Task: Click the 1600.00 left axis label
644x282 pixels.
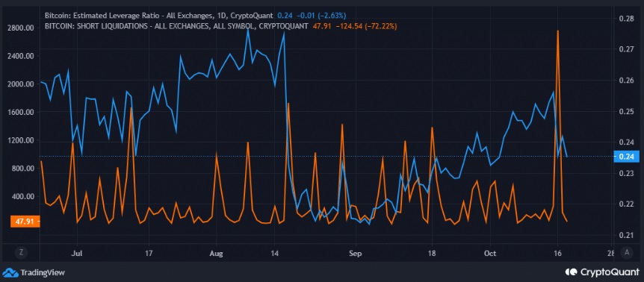Action: tap(19, 113)
